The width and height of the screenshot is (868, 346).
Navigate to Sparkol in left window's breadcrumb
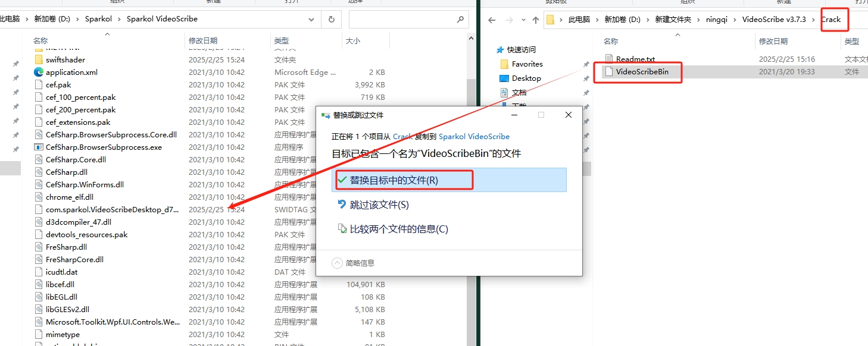pos(98,19)
